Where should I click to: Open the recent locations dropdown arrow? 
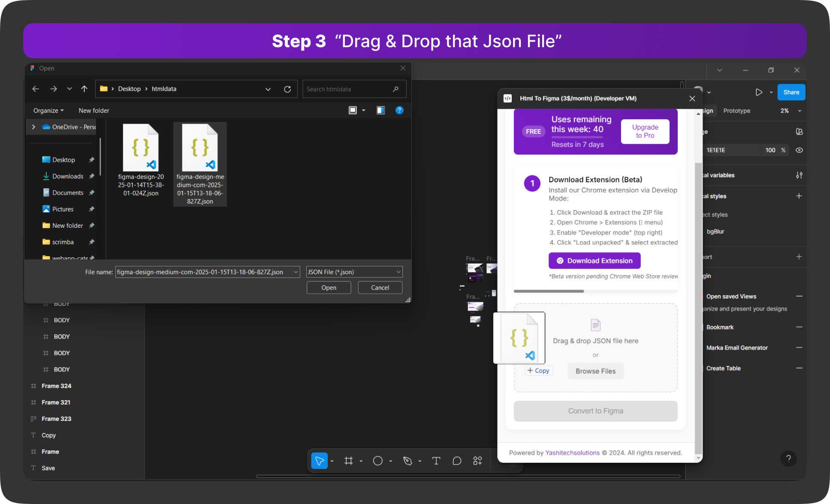coord(69,89)
